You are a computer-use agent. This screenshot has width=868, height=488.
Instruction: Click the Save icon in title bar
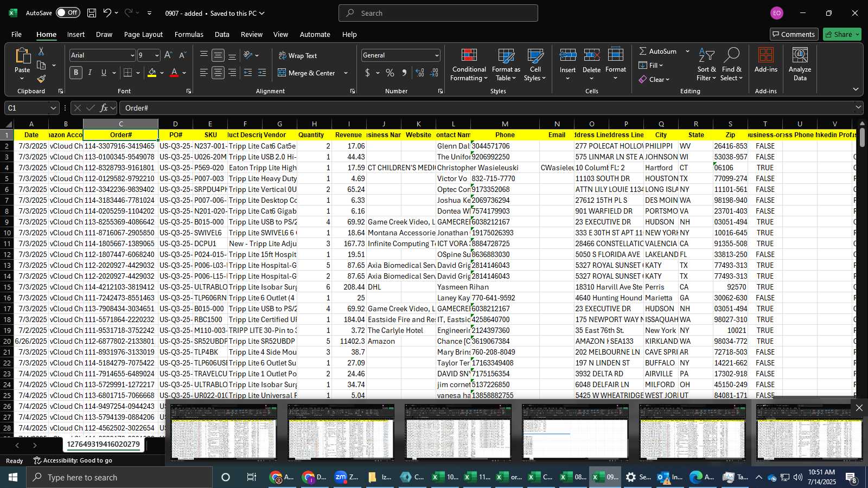[92, 13]
